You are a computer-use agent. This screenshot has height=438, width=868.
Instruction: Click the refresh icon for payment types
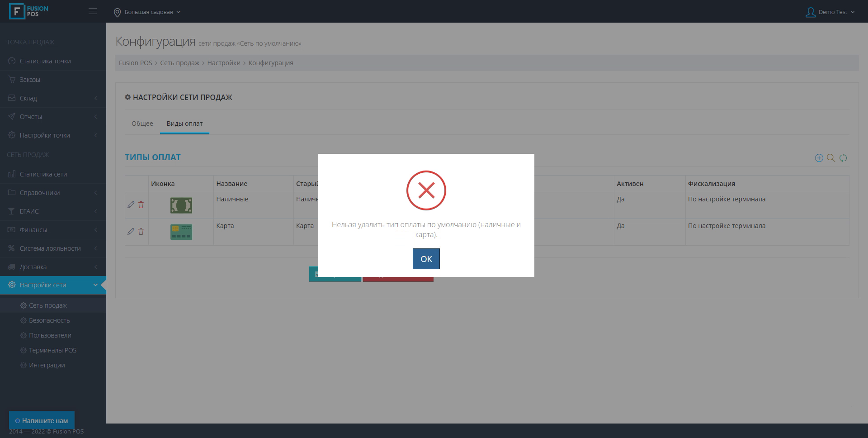pyautogui.click(x=843, y=158)
